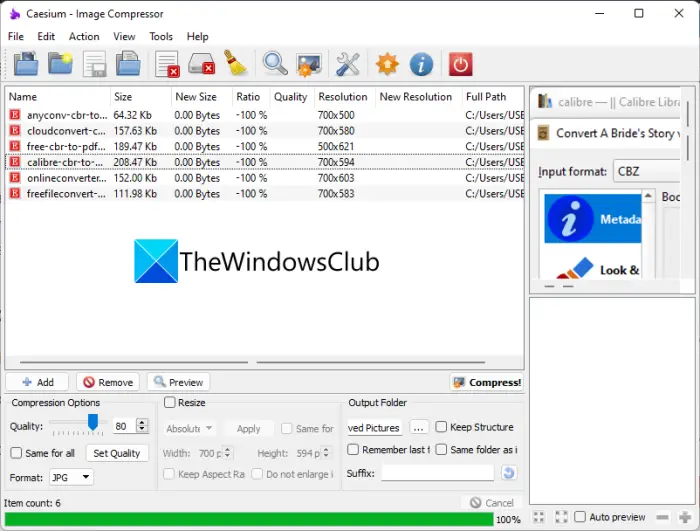Screen dimensions: 700x531
Task: Open the Tools menu
Action: pyautogui.click(x=161, y=37)
